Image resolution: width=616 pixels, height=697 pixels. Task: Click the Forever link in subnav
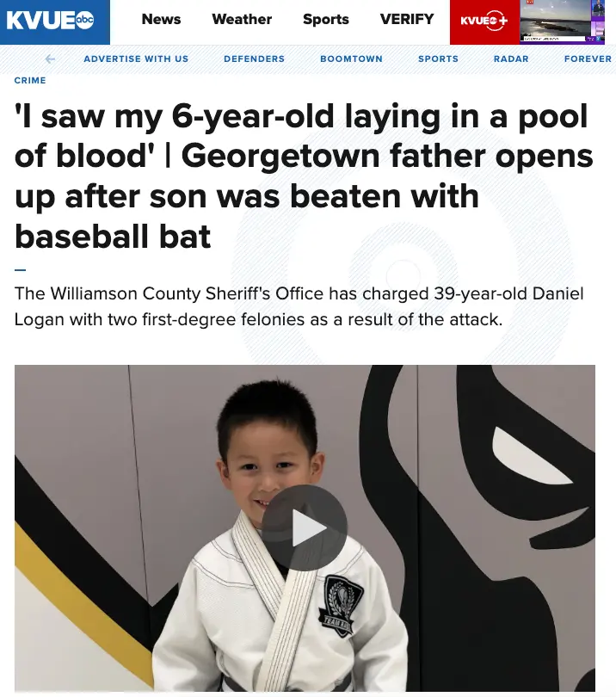click(588, 59)
